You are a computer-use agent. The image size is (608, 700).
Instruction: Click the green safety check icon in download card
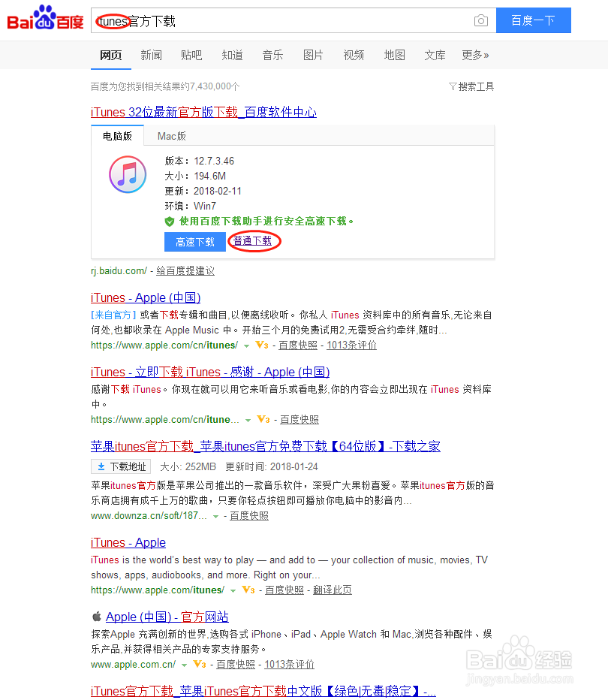point(170,222)
